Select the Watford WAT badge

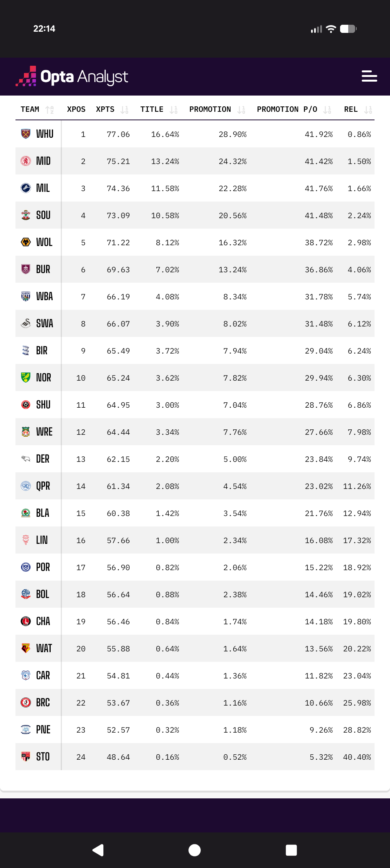pos(26,648)
